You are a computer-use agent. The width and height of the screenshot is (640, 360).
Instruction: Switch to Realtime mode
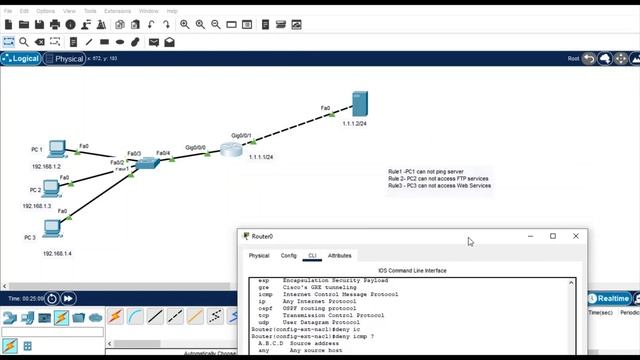[x=608, y=299]
